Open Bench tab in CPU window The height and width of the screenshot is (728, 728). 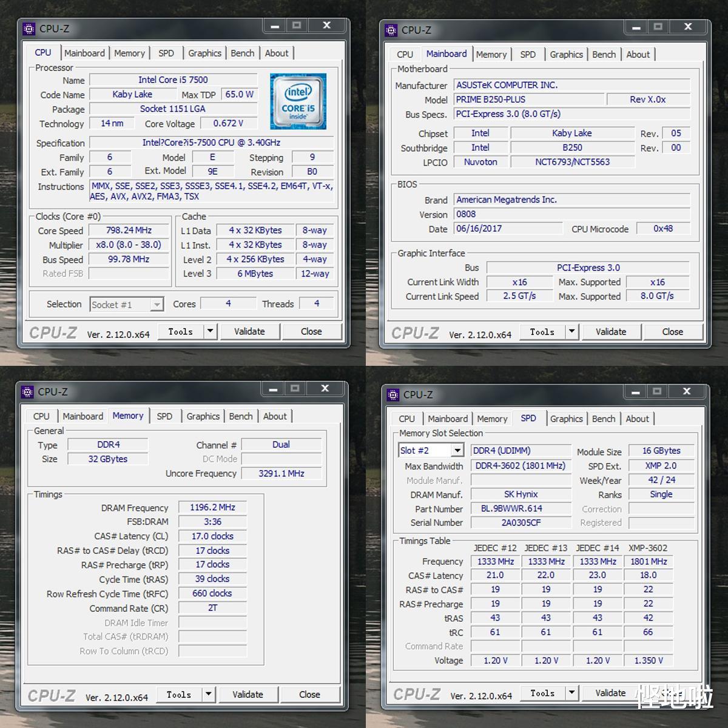(243, 53)
